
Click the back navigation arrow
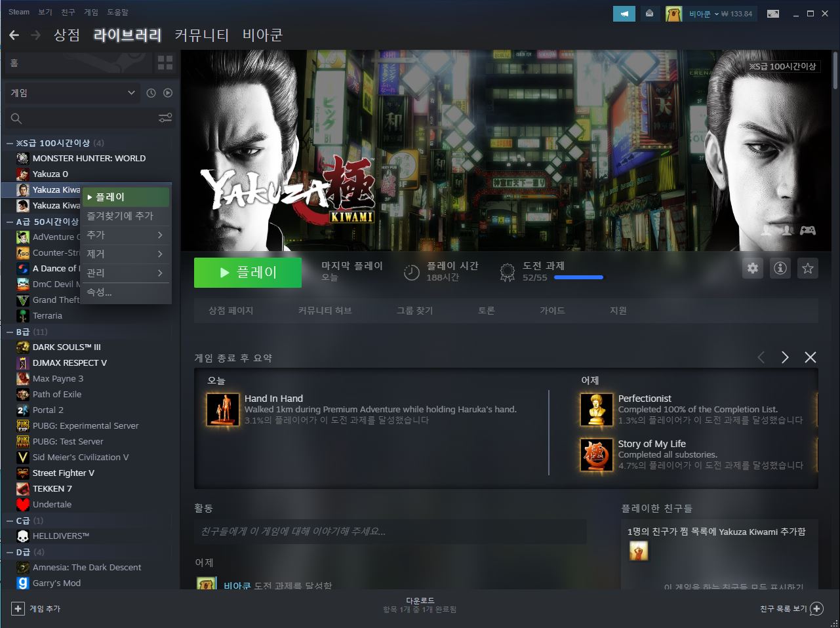tap(14, 35)
